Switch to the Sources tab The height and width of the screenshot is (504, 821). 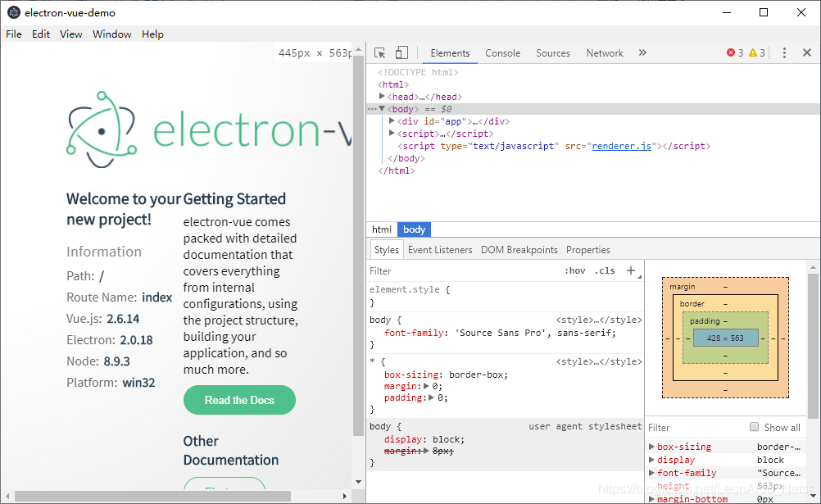[x=553, y=53]
